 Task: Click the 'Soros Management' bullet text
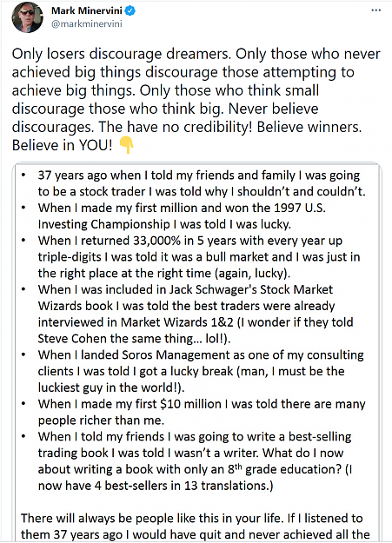pyautogui.click(x=201, y=371)
